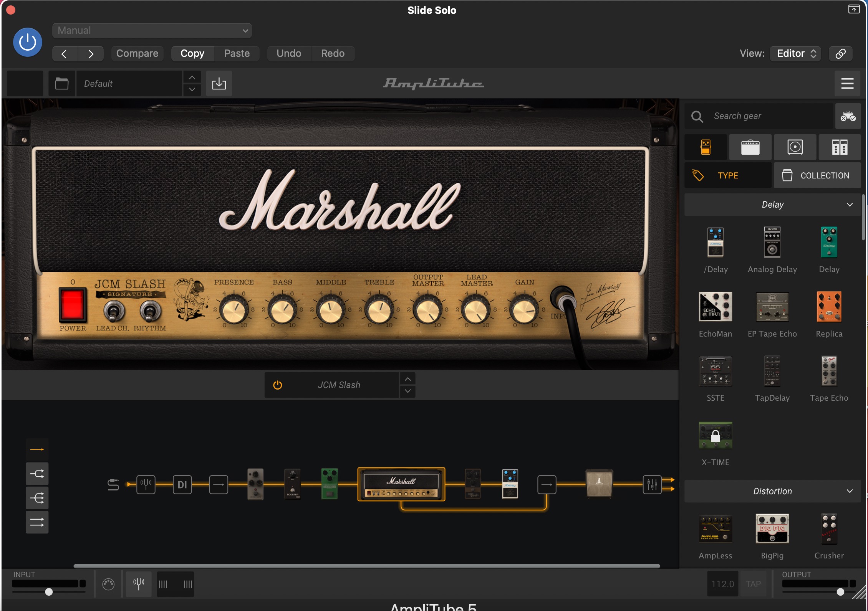Select the stomp pedal gear category
This screenshot has width=868, height=611.
pos(706,147)
